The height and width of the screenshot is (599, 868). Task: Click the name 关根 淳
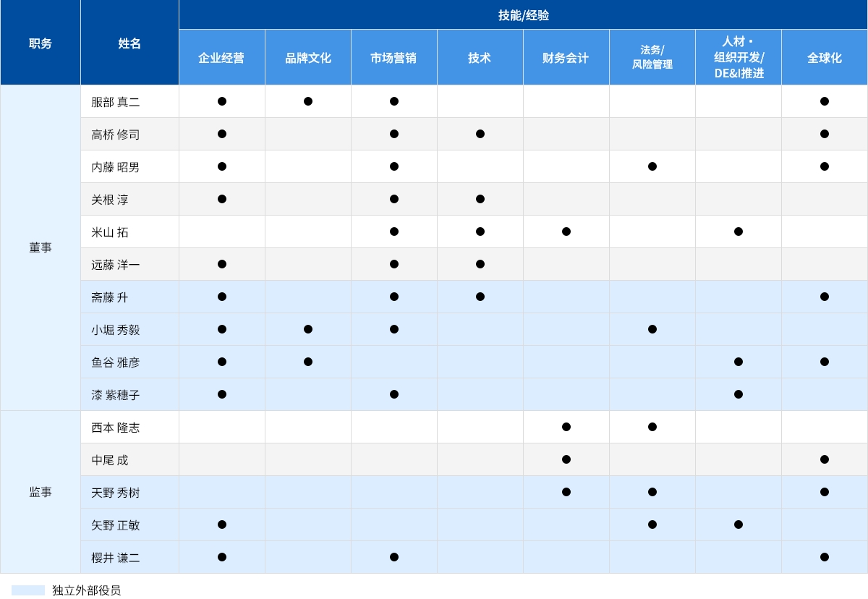point(110,200)
